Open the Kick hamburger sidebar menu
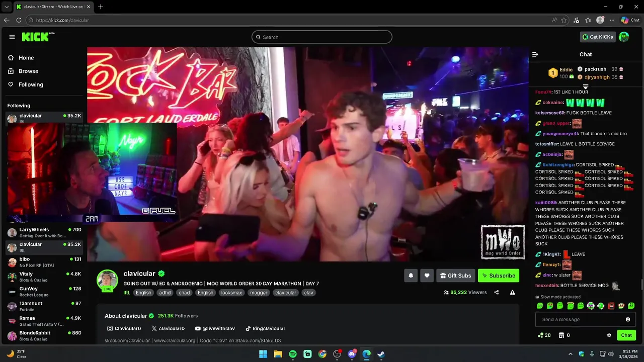Screen dimensions: 644x362 [x=12, y=37]
